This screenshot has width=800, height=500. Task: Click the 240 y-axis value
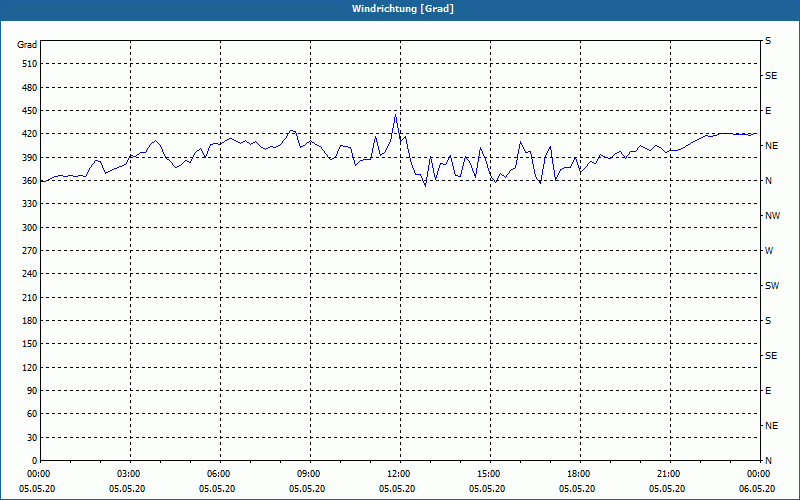pos(30,274)
